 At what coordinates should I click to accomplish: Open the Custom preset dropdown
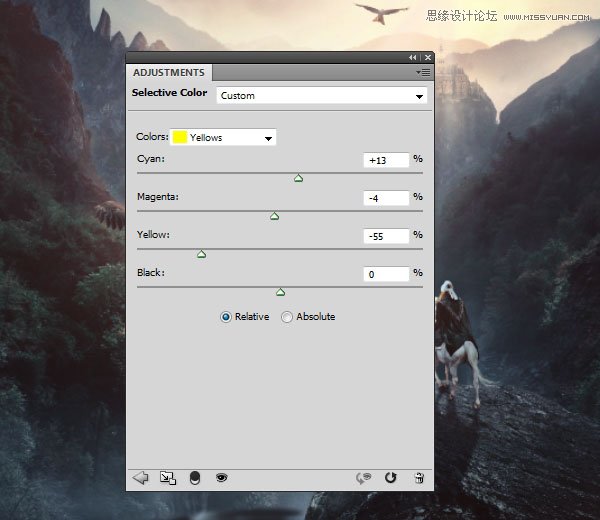pyautogui.click(x=322, y=96)
